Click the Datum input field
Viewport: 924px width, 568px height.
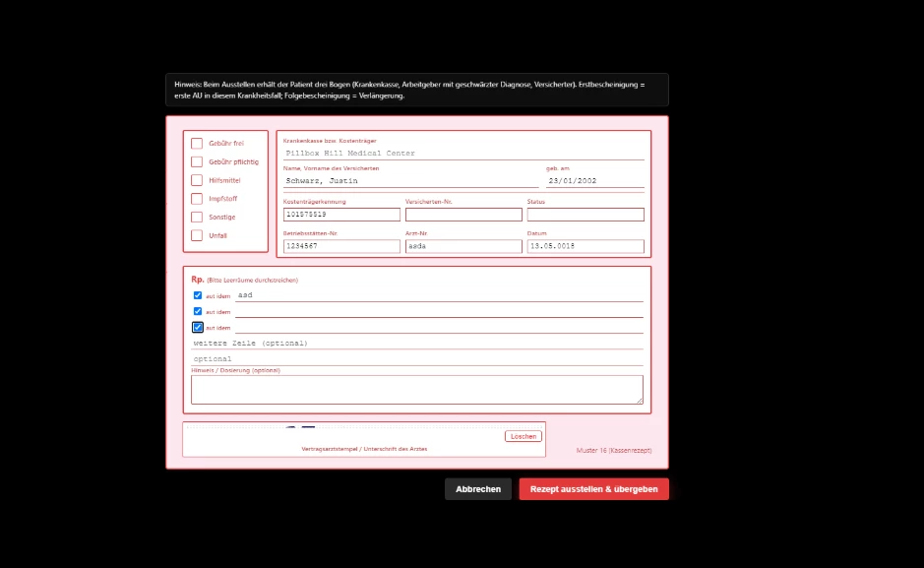pyautogui.click(x=585, y=246)
